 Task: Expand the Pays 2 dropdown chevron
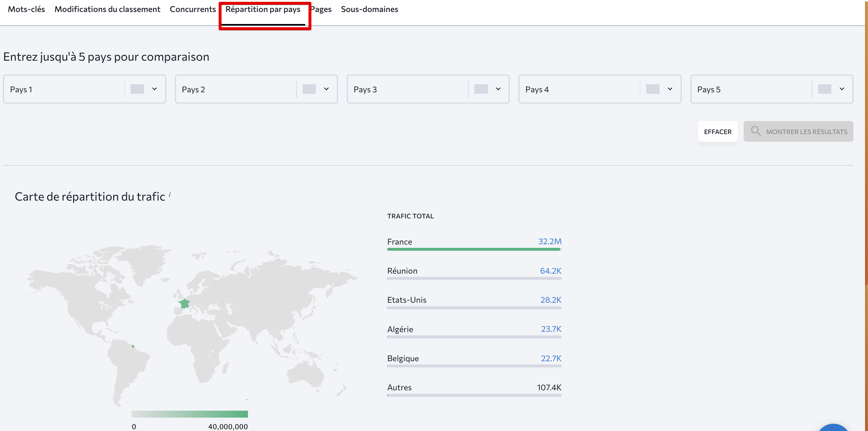pos(326,89)
